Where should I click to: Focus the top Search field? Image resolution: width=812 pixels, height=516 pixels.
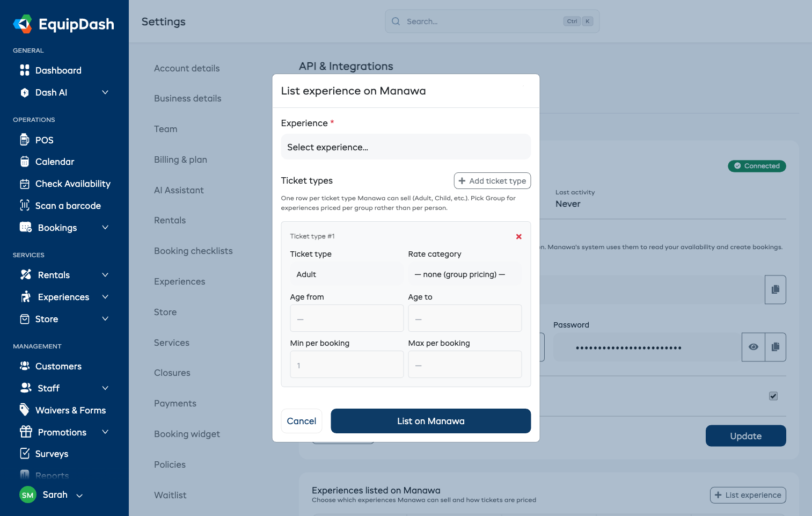click(x=492, y=21)
